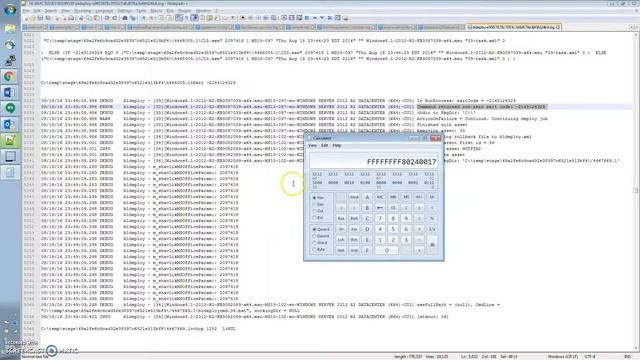Open Windows Start orb

pos(10,9)
